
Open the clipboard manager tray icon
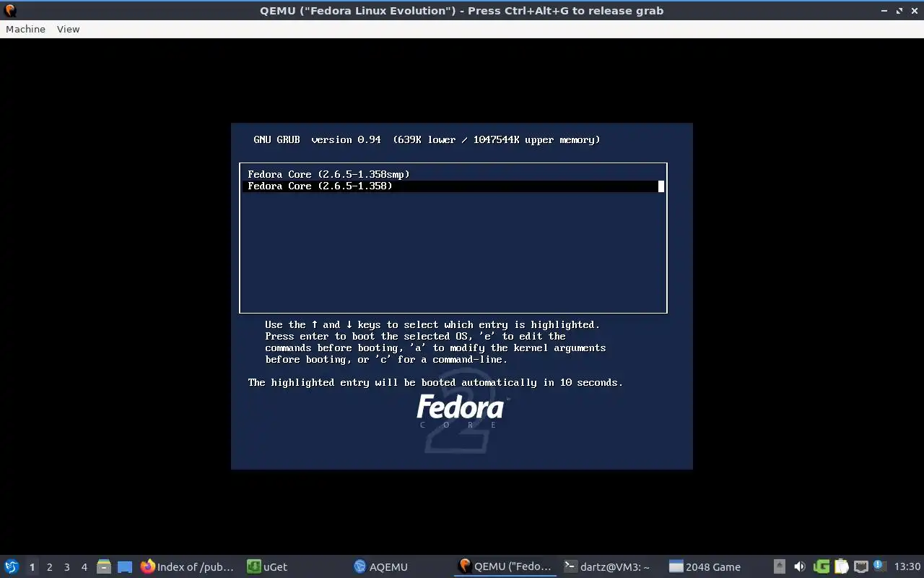841,566
